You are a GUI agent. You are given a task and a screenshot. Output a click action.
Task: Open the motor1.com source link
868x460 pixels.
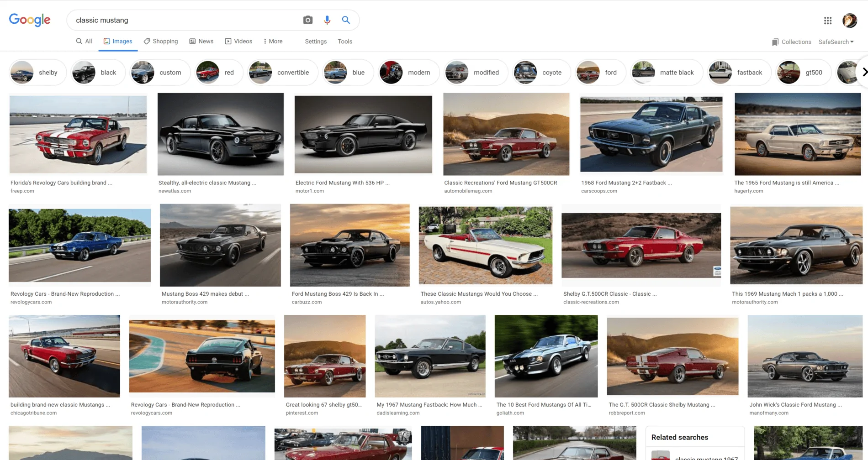click(x=310, y=191)
